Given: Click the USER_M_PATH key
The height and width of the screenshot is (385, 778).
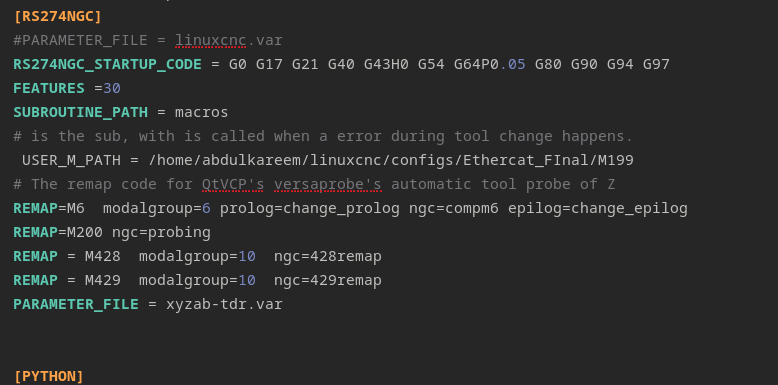Looking at the screenshot, I should (x=71, y=160).
